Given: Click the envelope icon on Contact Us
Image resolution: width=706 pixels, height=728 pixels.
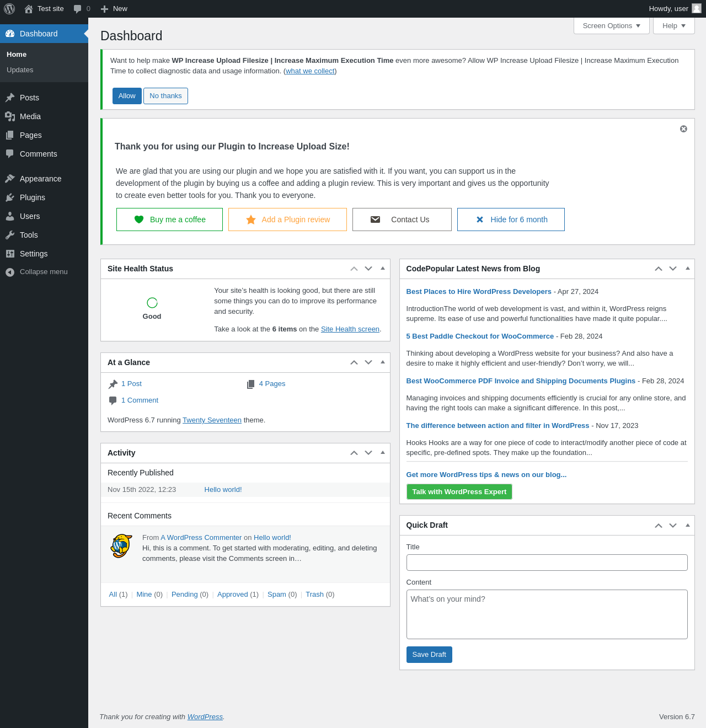Looking at the screenshot, I should point(376,220).
